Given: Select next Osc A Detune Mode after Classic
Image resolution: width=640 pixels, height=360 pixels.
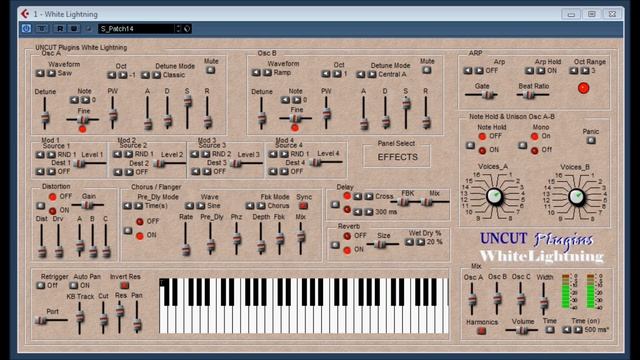Looking at the screenshot, I should (x=157, y=75).
